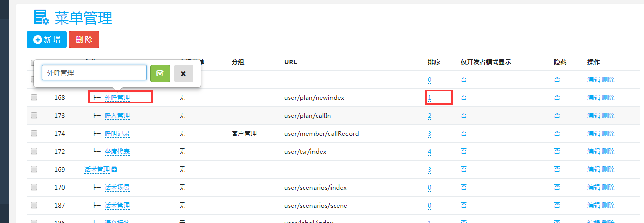The height and width of the screenshot is (223, 644).
Task: Click the red 删除 button
Action: [84, 40]
